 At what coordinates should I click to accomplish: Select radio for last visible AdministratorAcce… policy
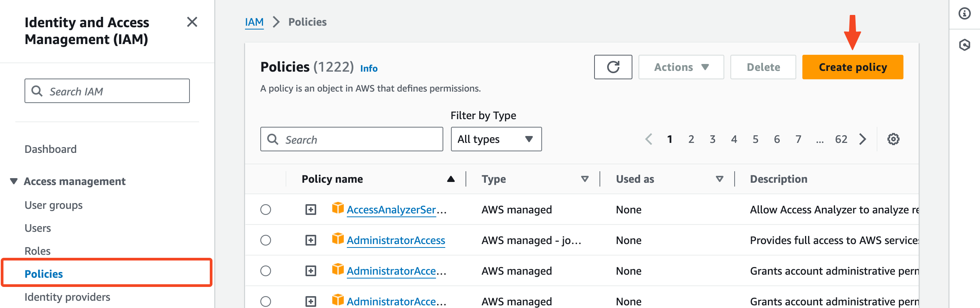click(x=266, y=301)
